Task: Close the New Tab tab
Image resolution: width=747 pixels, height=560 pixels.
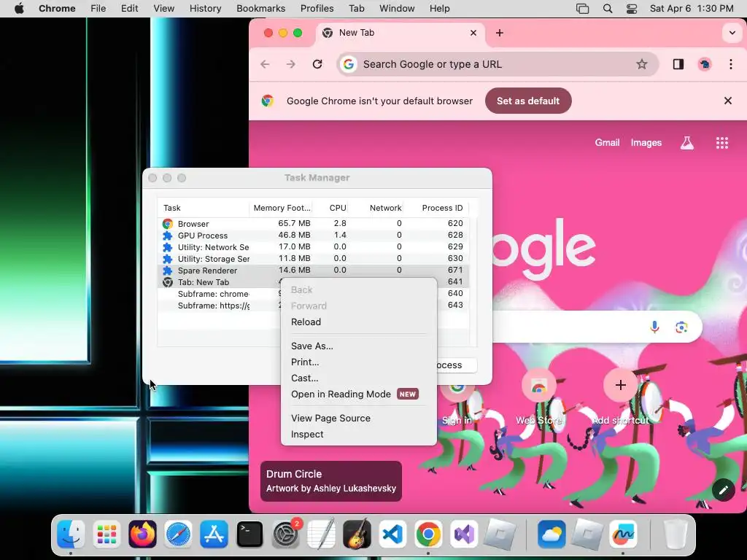Action: [473, 33]
